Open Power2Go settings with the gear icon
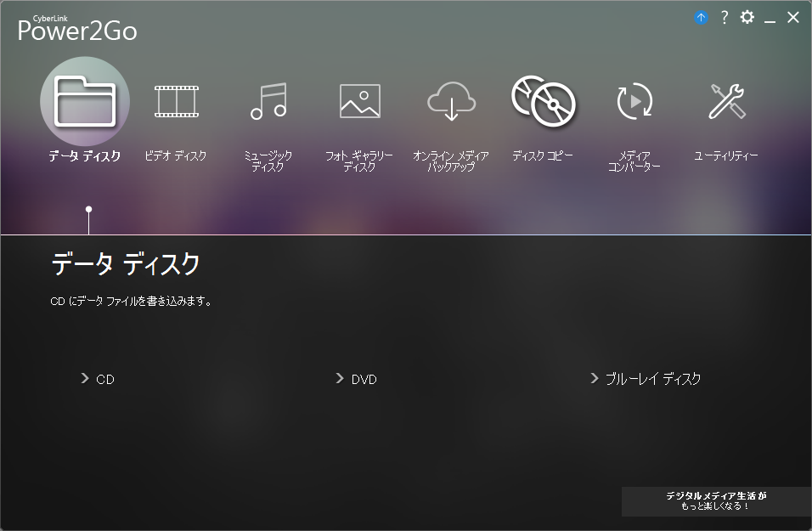Image resolution: width=812 pixels, height=531 pixels. pyautogui.click(x=747, y=17)
